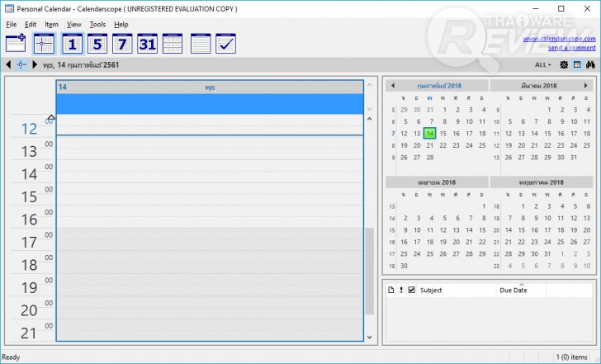Click the current date title in navigation bar

[x=81, y=64]
